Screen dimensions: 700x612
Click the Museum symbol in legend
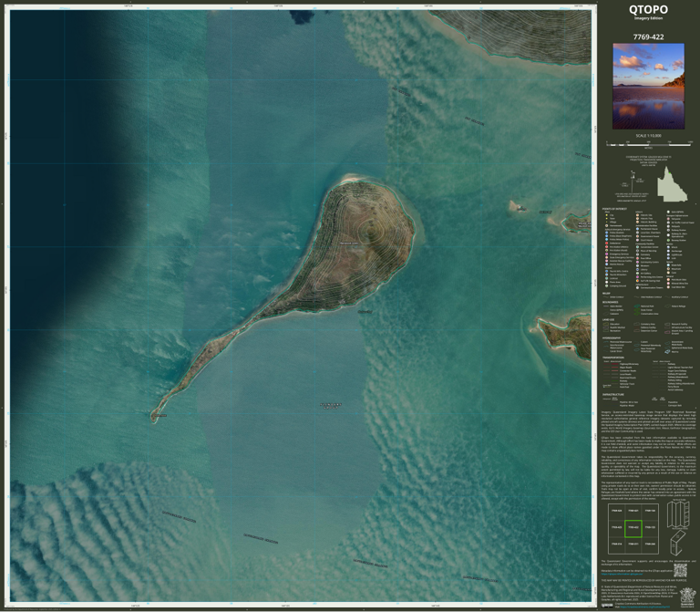click(637, 265)
